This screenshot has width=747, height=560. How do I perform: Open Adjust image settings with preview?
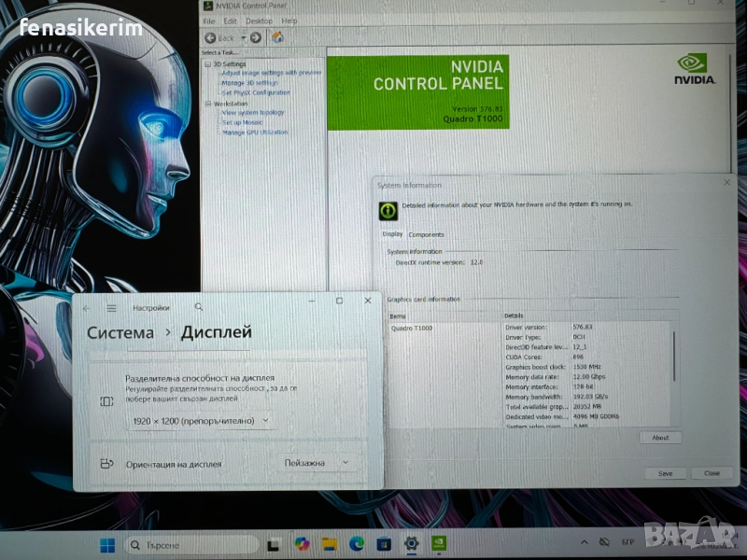pos(272,73)
